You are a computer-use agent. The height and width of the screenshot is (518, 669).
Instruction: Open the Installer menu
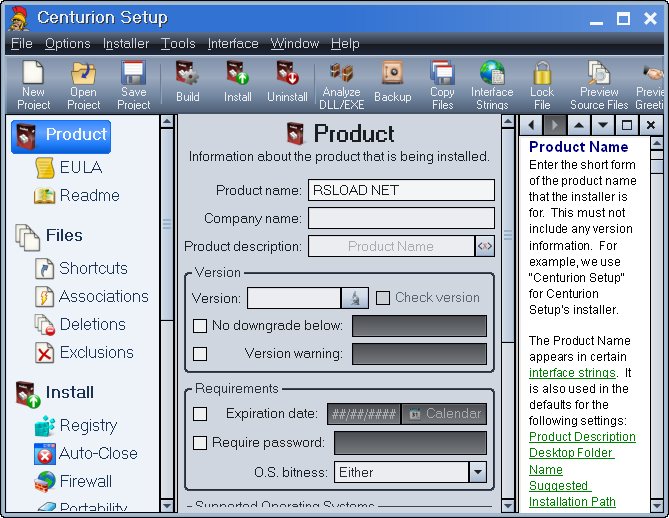click(126, 44)
